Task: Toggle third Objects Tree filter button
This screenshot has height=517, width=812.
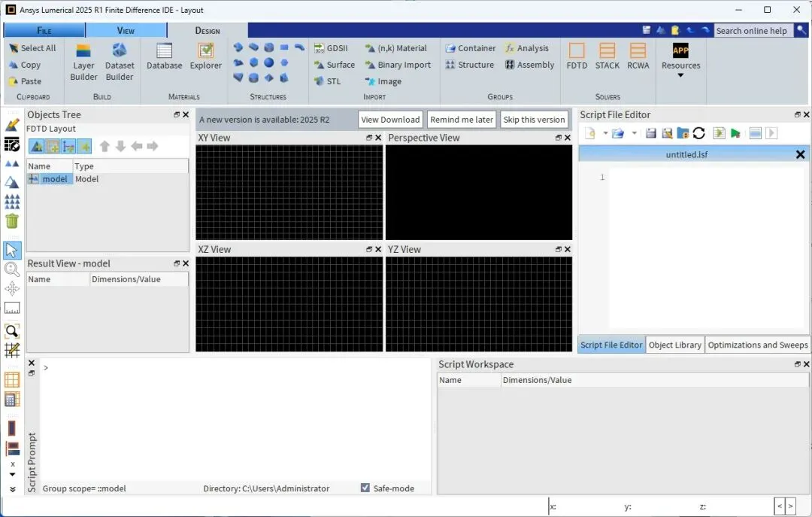Action: tap(68, 146)
